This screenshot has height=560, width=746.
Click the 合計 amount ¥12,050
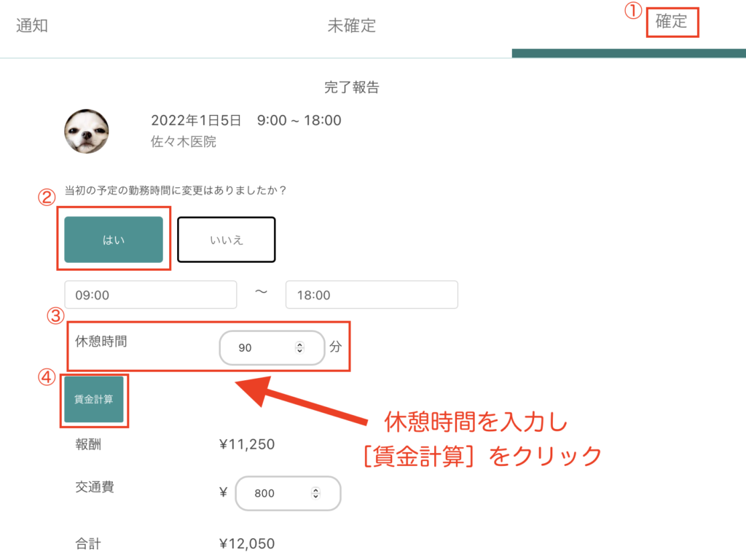click(x=247, y=543)
